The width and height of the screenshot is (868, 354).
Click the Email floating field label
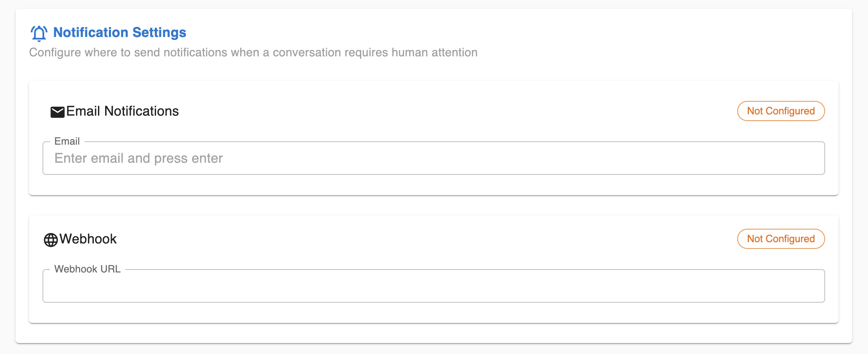[67, 141]
